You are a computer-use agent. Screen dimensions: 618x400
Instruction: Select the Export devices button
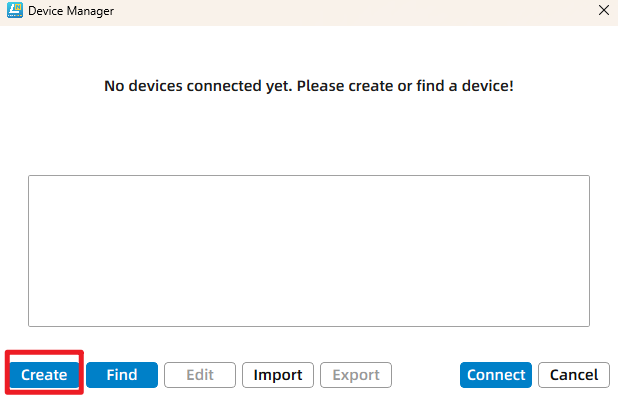(x=356, y=375)
